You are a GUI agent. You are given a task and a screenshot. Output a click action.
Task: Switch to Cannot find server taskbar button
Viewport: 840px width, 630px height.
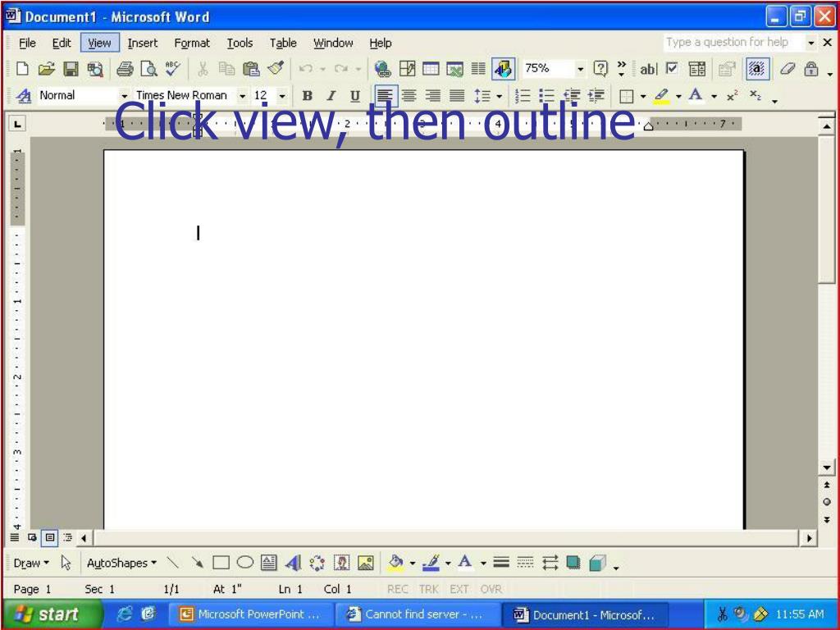(x=416, y=614)
